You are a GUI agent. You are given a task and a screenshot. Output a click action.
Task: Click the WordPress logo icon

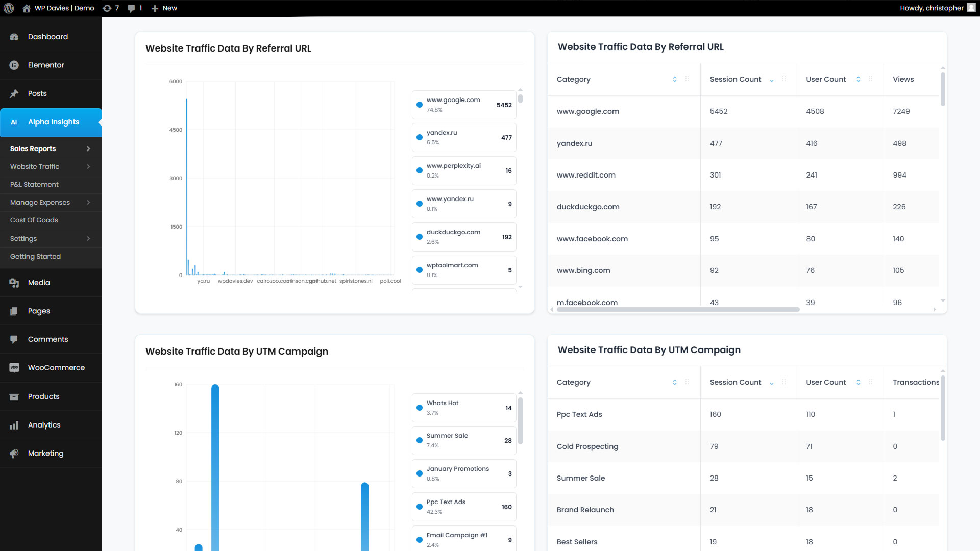[9, 8]
